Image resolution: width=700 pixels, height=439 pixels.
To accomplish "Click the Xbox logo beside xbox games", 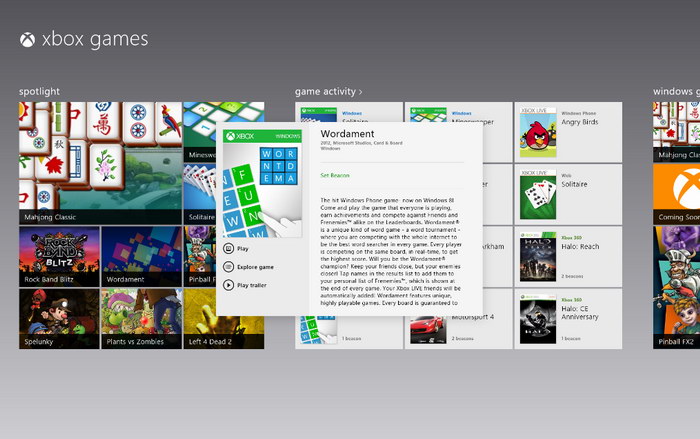I will [27, 40].
